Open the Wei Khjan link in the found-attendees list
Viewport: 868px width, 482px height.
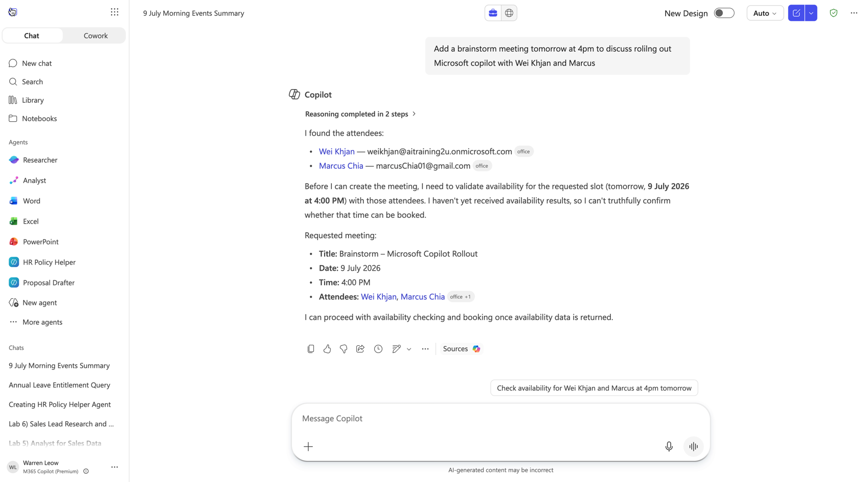point(336,151)
